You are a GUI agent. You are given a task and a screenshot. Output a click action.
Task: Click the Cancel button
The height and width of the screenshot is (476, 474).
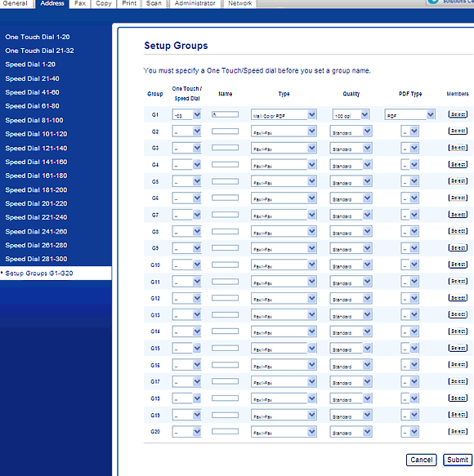click(422, 460)
